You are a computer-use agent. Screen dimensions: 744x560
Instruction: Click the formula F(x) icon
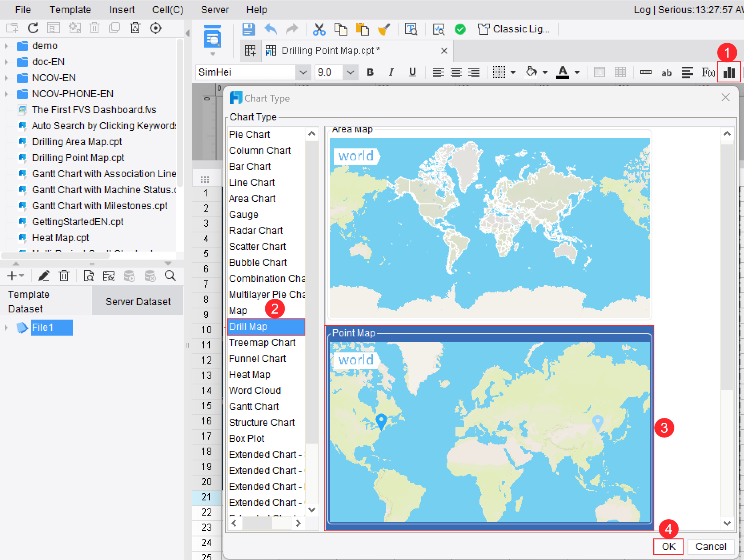coord(708,72)
